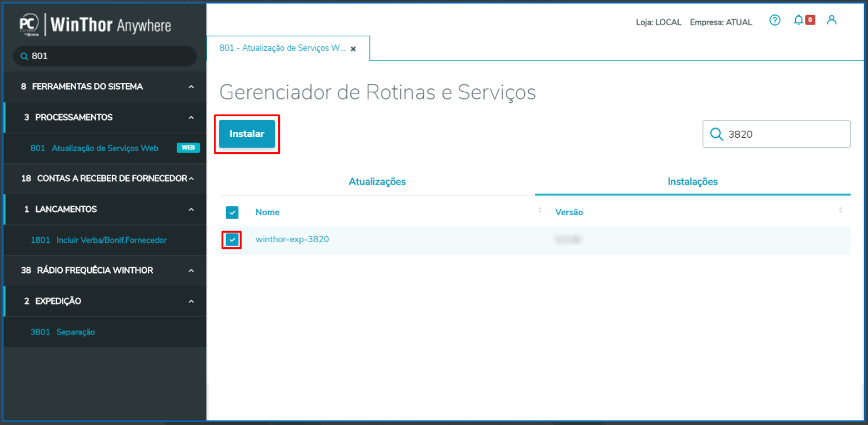Open the winthor-exp-3820 link

click(x=292, y=239)
